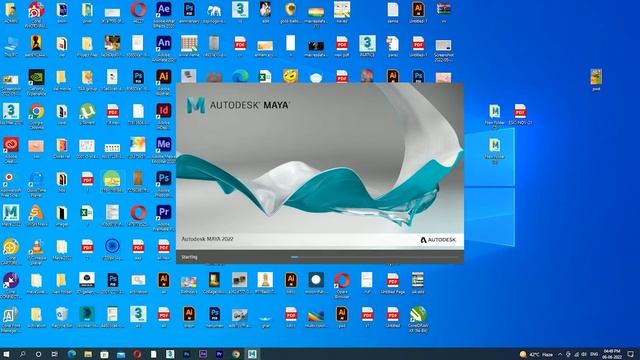Viewport: 640px width, 360px height.
Task: Open the taskbar Search magnifier
Action: 22,354
